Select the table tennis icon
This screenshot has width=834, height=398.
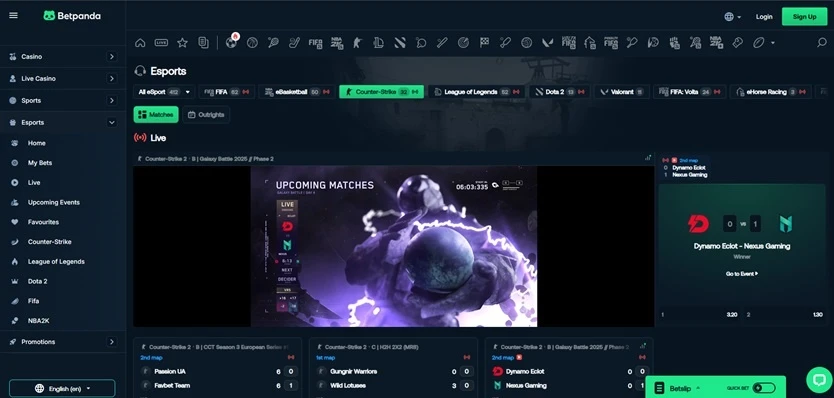click(421, 43)
